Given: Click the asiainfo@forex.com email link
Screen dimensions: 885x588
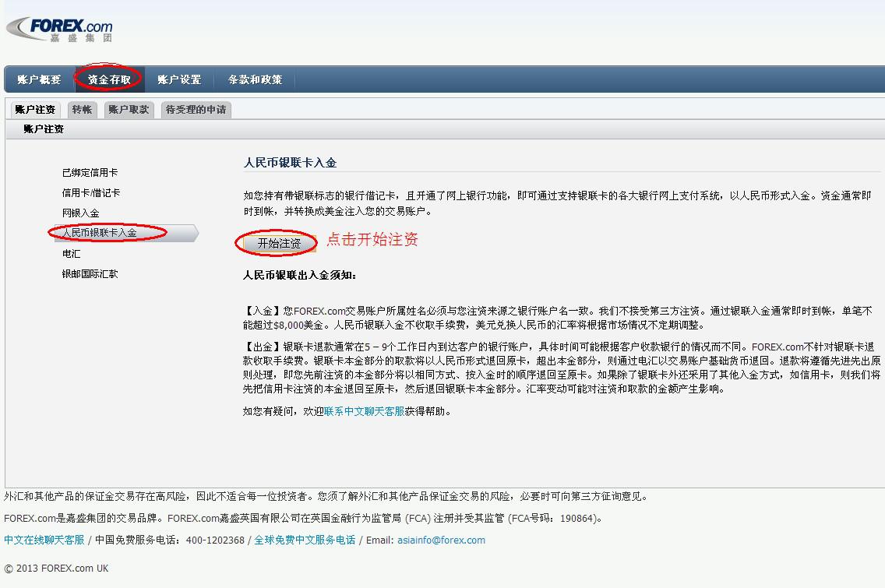Looking at the screenshot, I should coord(442,540).
